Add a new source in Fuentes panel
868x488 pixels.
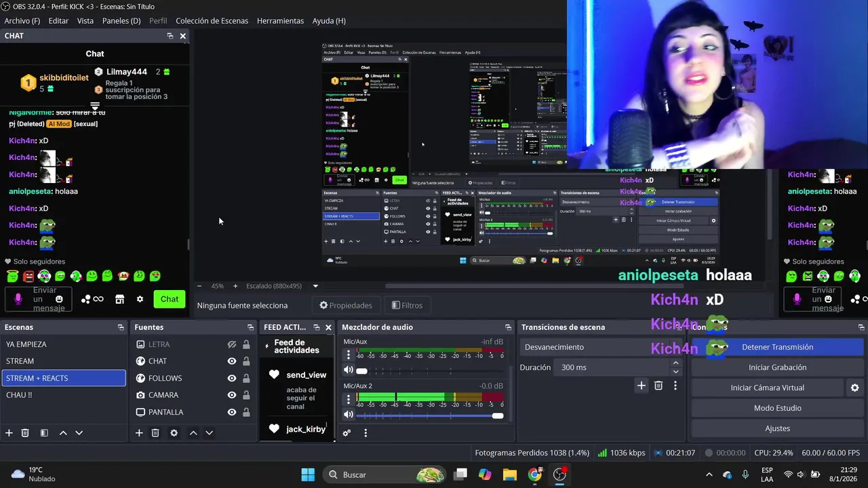pos(139,433)
